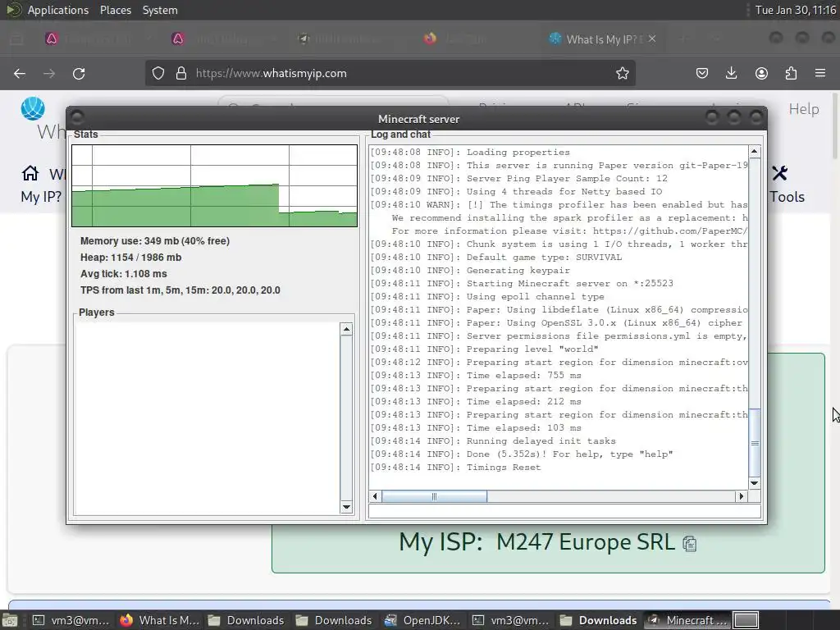Switch to the What Is My IP browser tab
This screenshot has height=630, width=840.
point(601,39)
